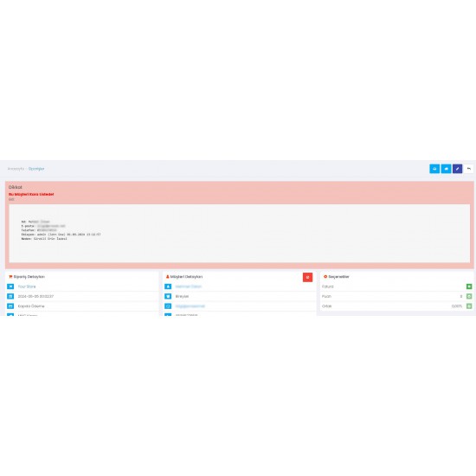The width and height of the screenshot is (476, 476).
Task: Click the white back arrow button
Action: [x=469, y=169]
